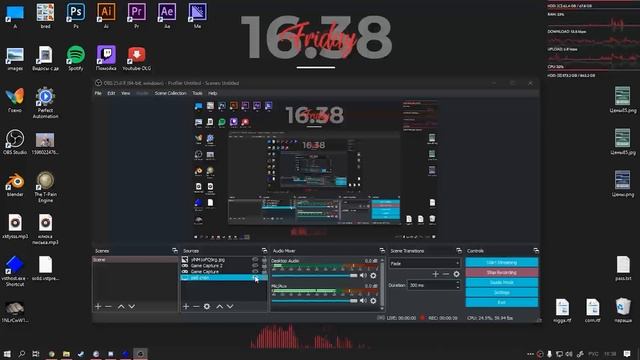Viewport: 640px width, 360px height.
Task: Open Media Encoder desktop shortcut
Action: (x=197, y=16)
